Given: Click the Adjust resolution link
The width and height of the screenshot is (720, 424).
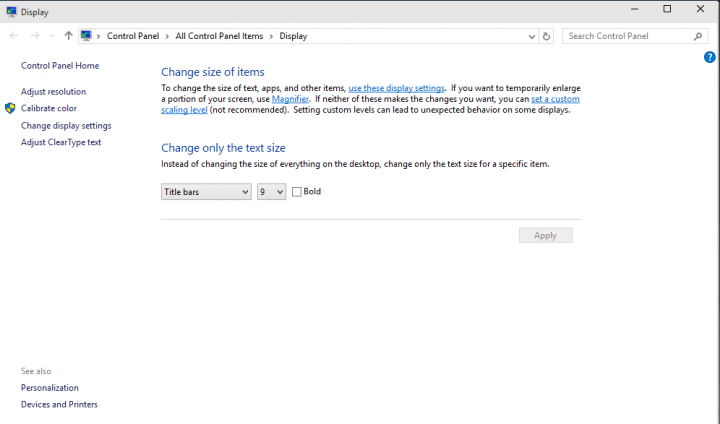Looking at the screenshot, I should 53,91.
